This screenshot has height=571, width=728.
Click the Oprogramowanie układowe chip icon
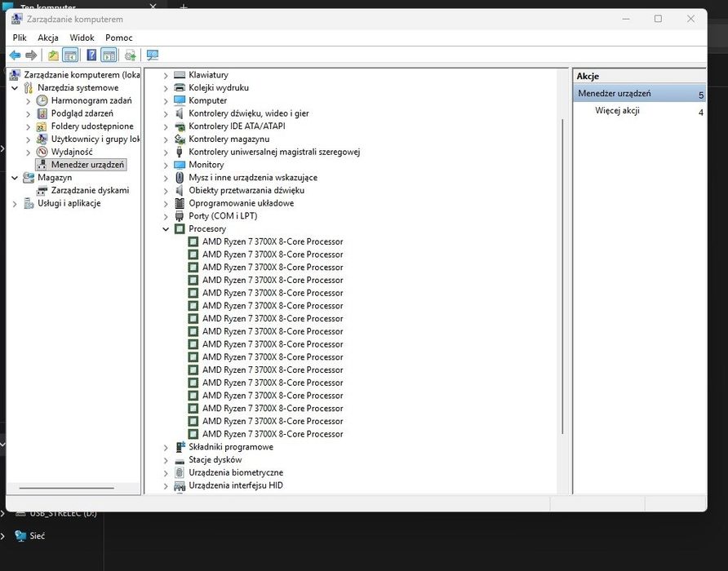[x=180, y=203]
